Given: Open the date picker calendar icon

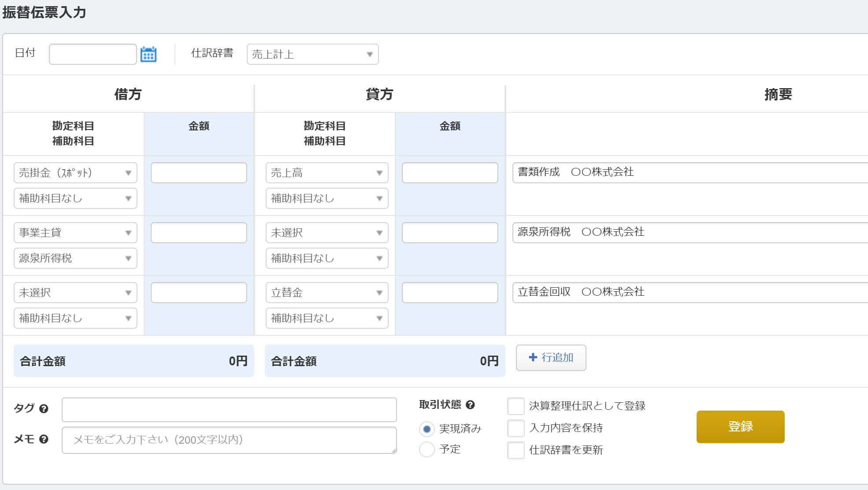Looking at the screenshot, I should pyautogui.click(x=148, y=54).
